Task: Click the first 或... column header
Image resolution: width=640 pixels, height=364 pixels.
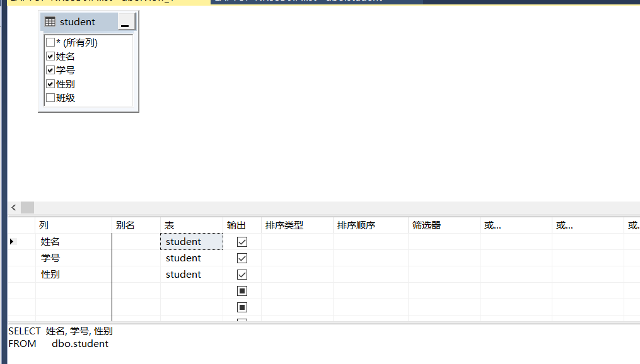Action: pyautogui.click(x=516, y=225)
